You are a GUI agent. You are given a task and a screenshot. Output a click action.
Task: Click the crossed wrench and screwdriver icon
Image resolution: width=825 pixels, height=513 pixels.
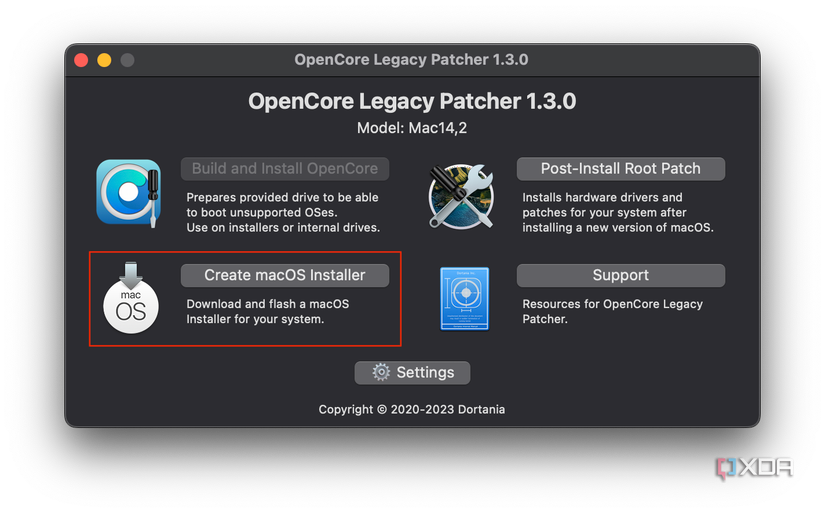[x=461, y=196]
